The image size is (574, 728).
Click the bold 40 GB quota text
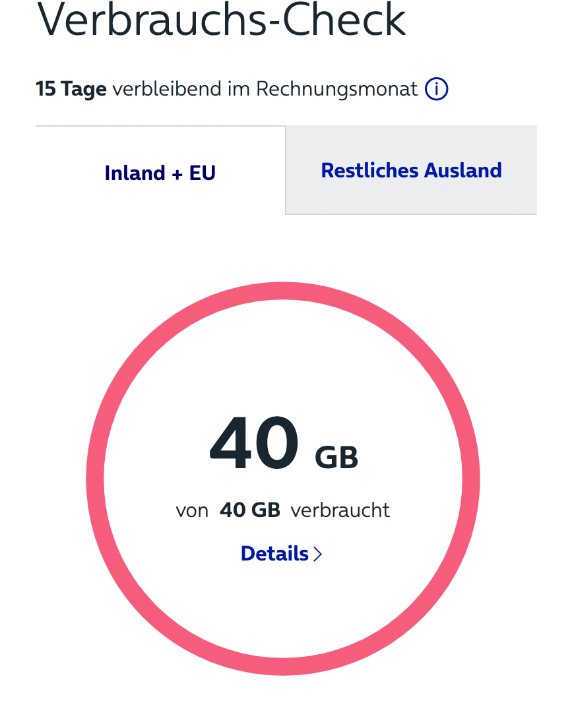[250, 510]
